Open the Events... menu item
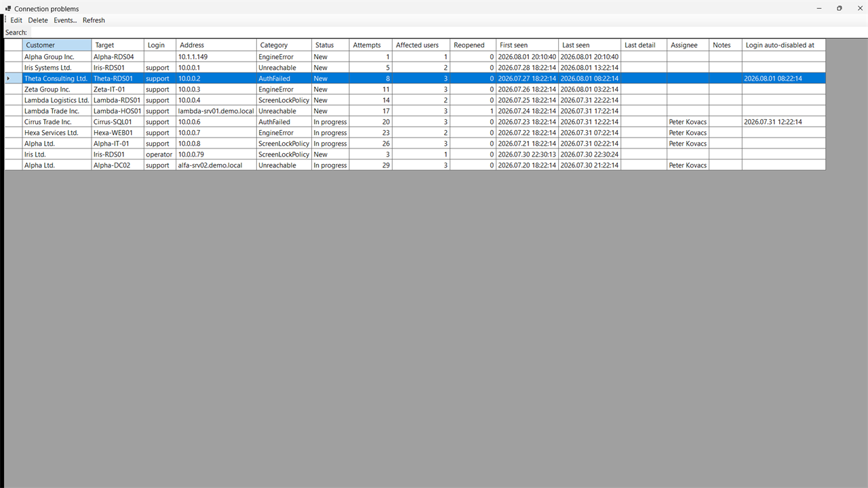 coord(65,20)
